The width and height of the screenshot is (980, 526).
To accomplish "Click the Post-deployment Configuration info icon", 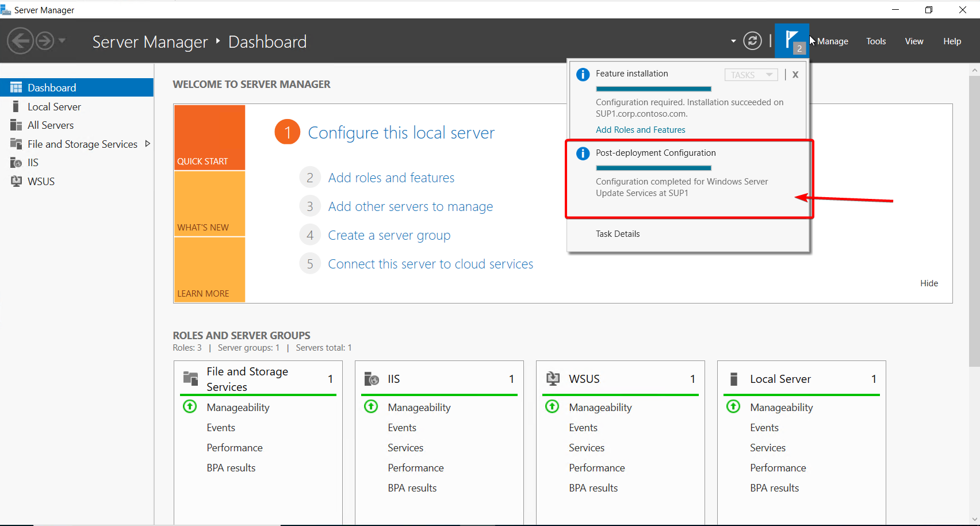I will click(x=583, y=153).
